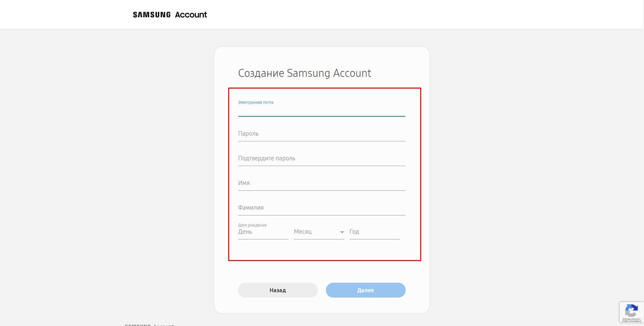
Task: Click the Создание Samsung Account heading
Action: pyautogui.click(x=305, y=73)
